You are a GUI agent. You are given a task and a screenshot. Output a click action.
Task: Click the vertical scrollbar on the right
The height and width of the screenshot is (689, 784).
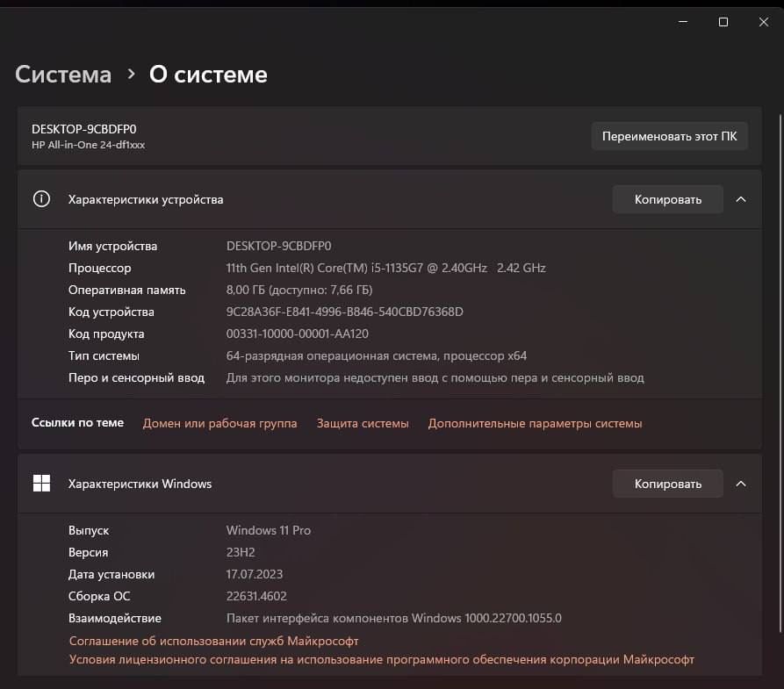tap(780, 374)
